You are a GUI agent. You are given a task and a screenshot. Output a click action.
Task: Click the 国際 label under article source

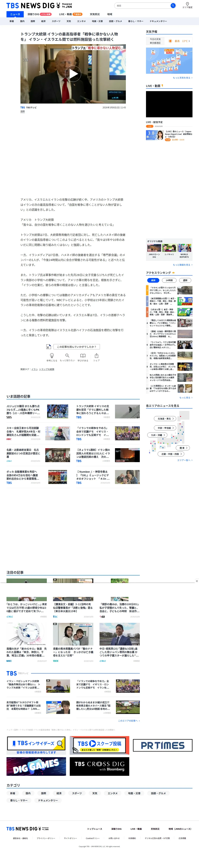click(x=23, y=111)
